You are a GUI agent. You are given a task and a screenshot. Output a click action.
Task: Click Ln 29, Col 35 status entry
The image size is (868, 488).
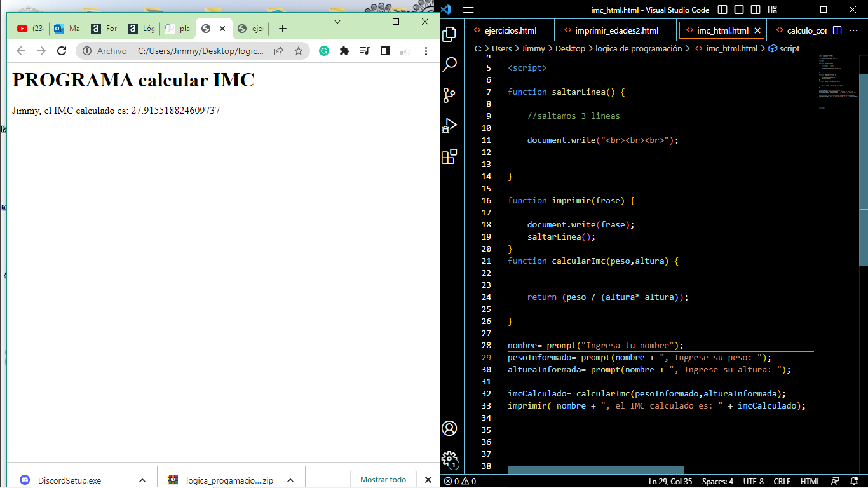[x=670, y=481]
